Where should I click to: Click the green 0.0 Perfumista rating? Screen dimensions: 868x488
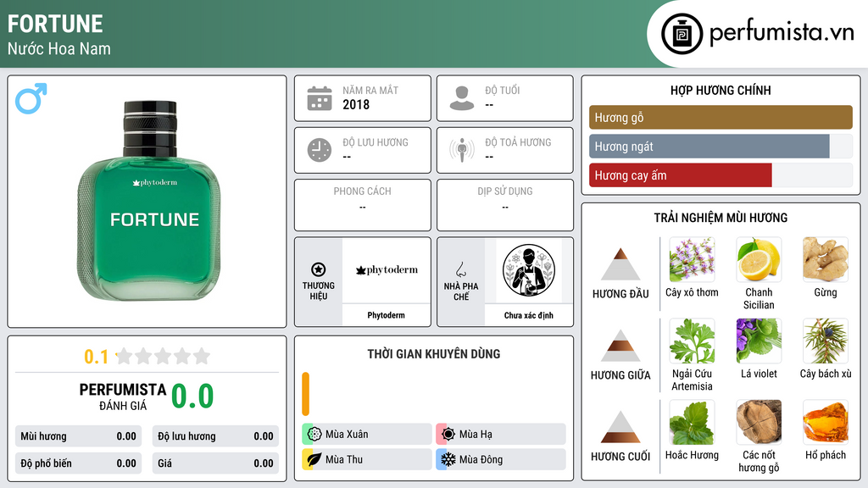click(192, 396)
